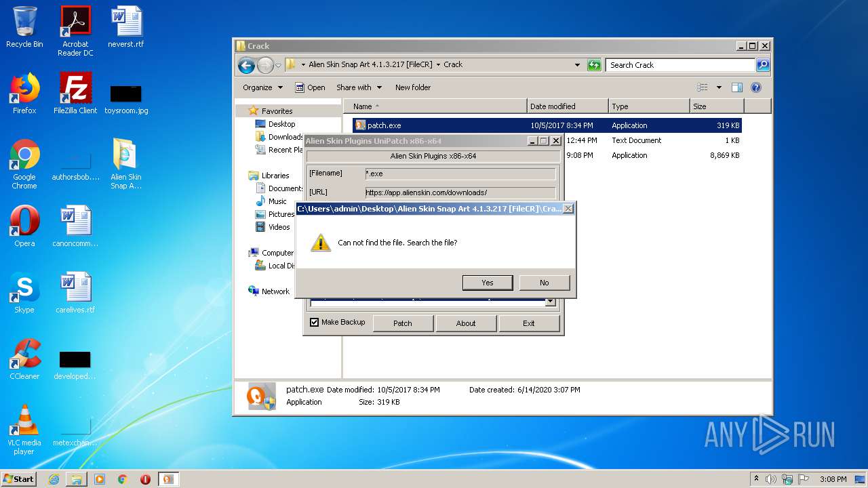Click the volume speaker tray icon
The height and width of the screenshot is (488, 868).
click(771, 479)
